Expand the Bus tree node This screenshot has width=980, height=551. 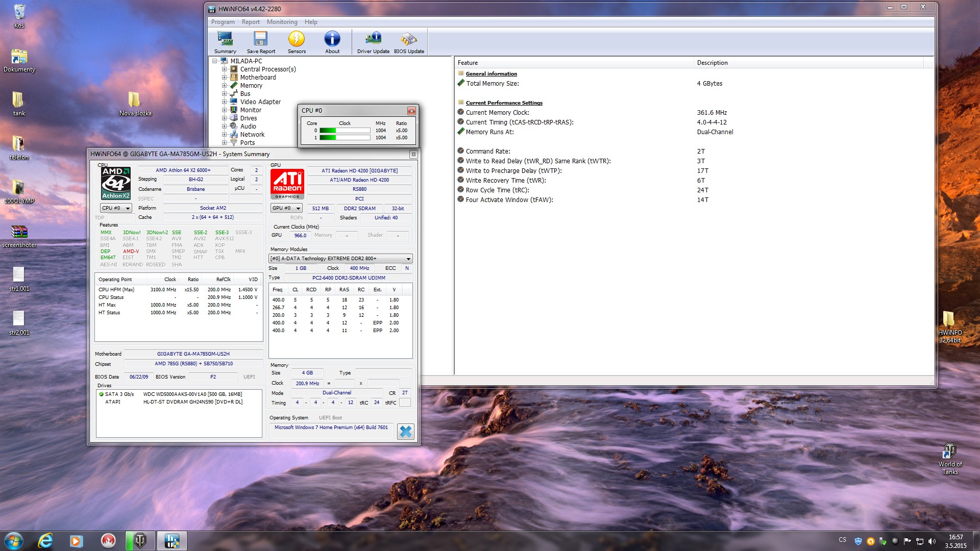tap(224, 94)
